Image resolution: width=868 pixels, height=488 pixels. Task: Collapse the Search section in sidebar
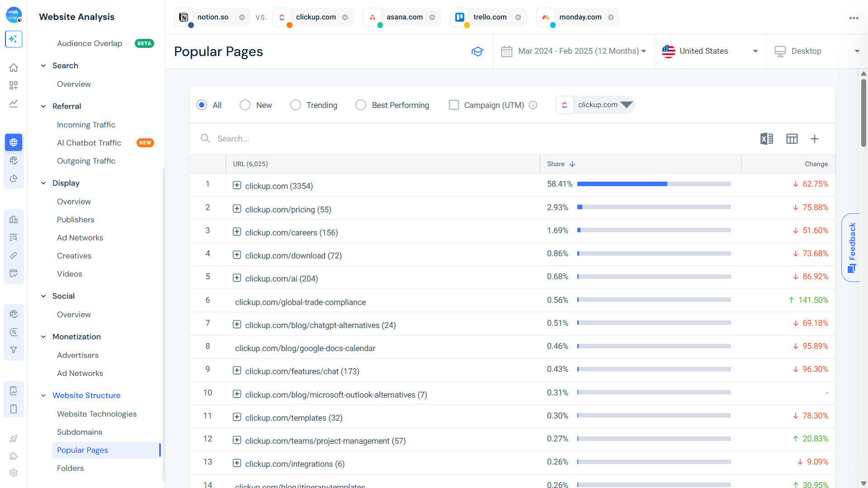point(43,66)
